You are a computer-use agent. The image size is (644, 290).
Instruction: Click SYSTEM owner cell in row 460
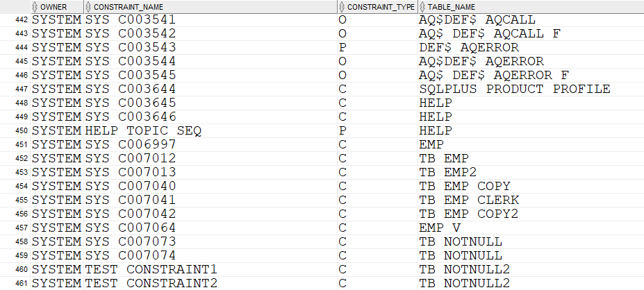(57, 269)
